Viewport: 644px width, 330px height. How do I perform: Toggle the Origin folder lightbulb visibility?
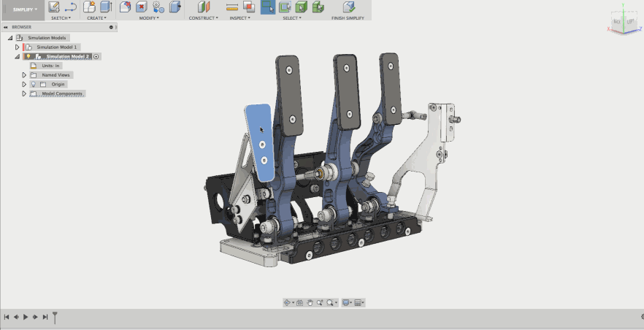(x=34, y=84)
